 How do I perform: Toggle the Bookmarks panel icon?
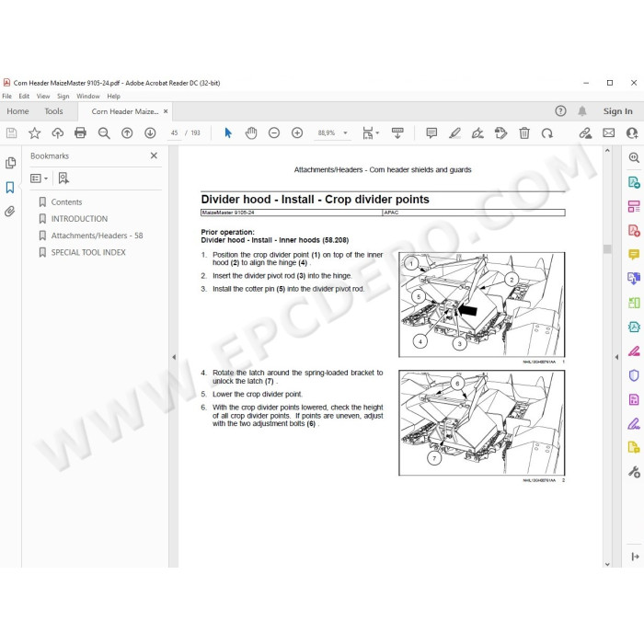click(10, 188)
